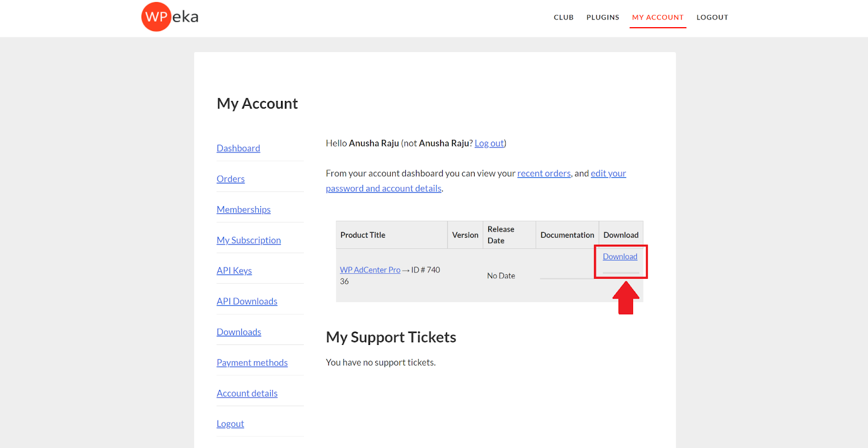Viewport: 868px width, 448px height.
Task: Download the WP AdCenter Pro plugin
Action: (x=620, y=257)
